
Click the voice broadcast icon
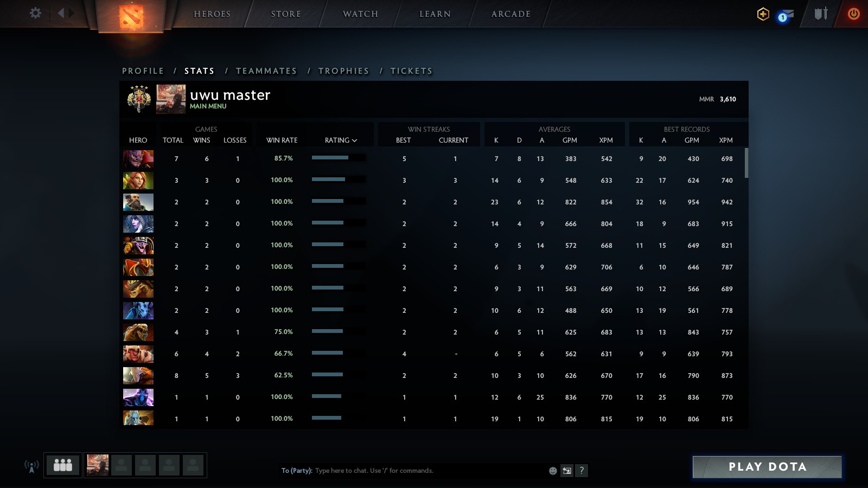point(31,466)
